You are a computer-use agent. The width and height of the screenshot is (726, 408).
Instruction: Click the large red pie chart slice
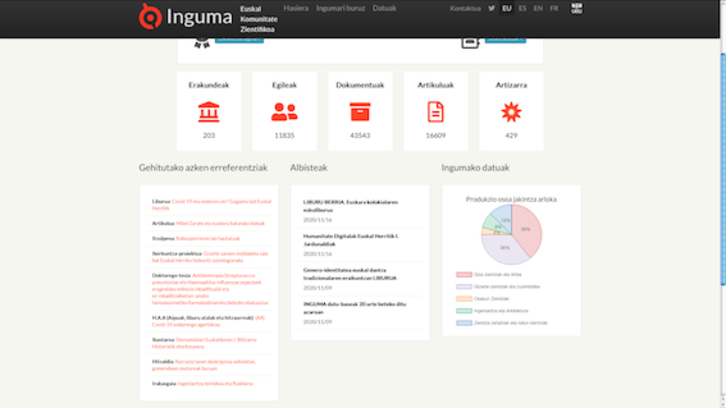(527, 229)
